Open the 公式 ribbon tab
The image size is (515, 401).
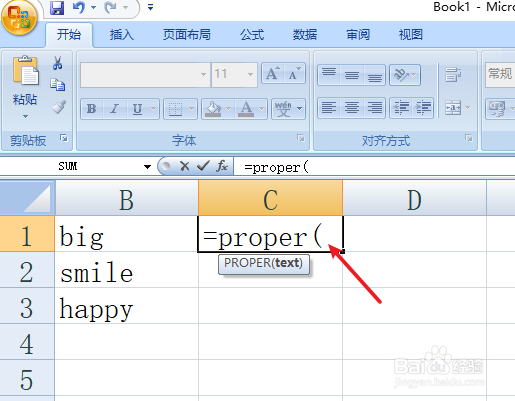[252, 34]
